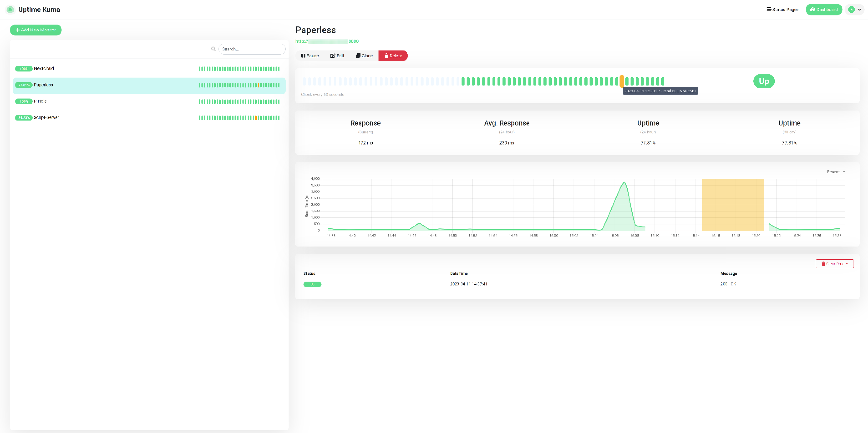The height and width of the screenshot is (433, 868).
Task: Delete the Paperless monitor
Action: tap(393, 55)
